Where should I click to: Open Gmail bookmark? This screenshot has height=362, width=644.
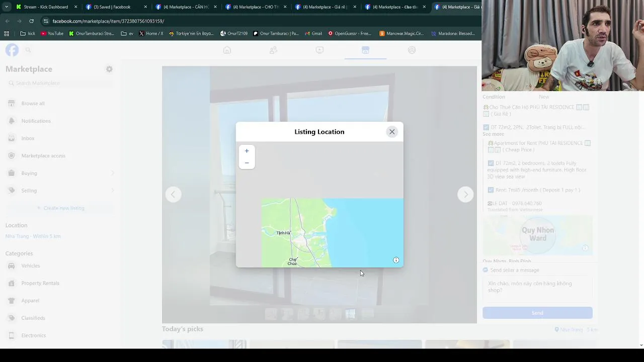point(313,34)
